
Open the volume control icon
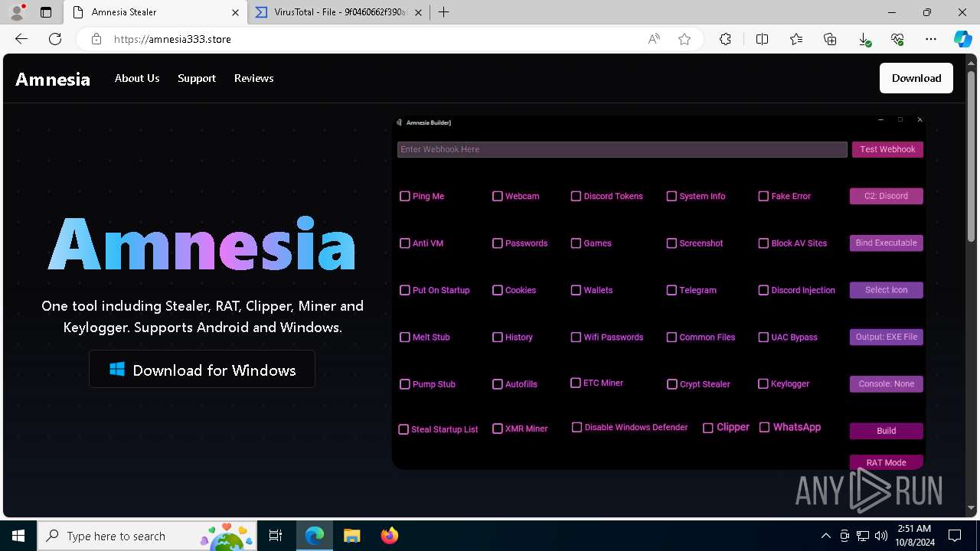click(x=881, y=536)
